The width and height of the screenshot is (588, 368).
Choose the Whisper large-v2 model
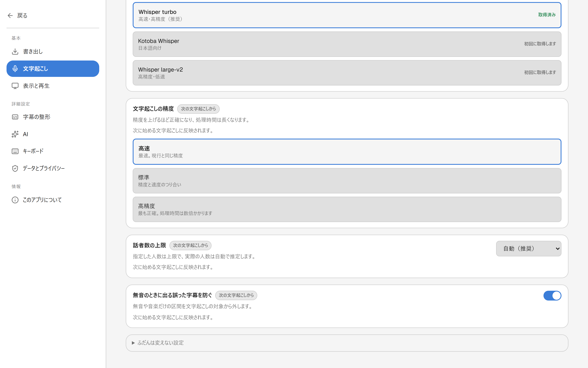coord(347,73)
